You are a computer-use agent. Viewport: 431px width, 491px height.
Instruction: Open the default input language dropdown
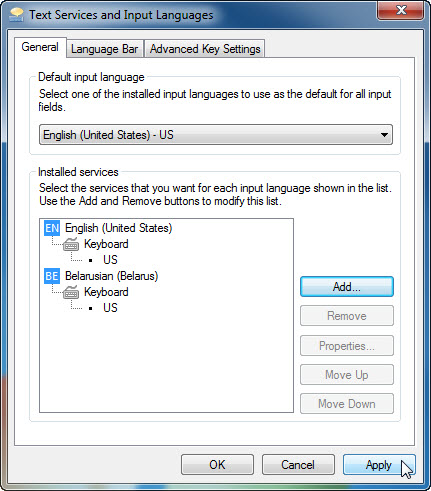[216, 135]
